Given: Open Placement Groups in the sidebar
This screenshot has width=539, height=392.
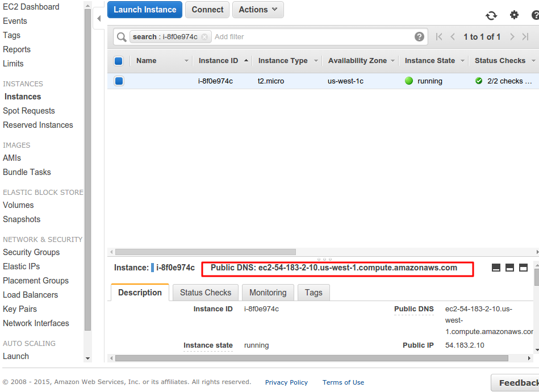Looking at the screenshot, I should (36, 281).
